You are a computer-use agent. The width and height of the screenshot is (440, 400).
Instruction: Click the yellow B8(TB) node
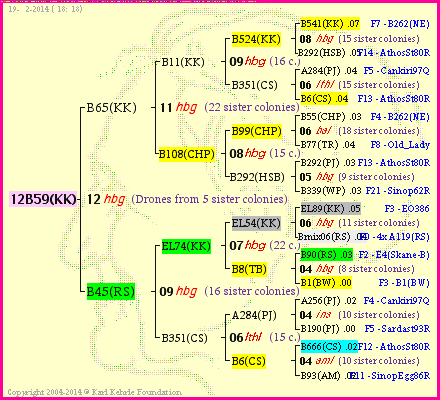249,269
